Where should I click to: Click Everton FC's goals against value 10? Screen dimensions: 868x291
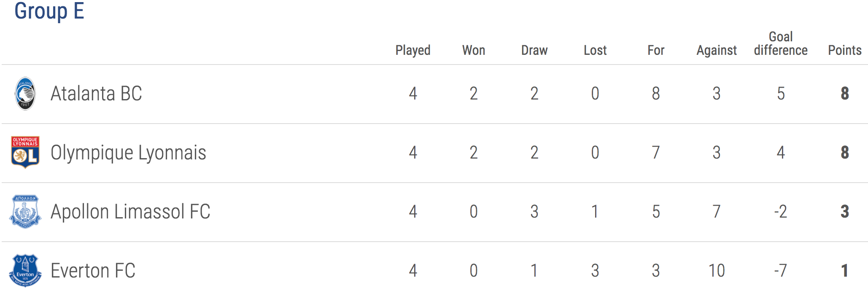(x=717, y=271)
